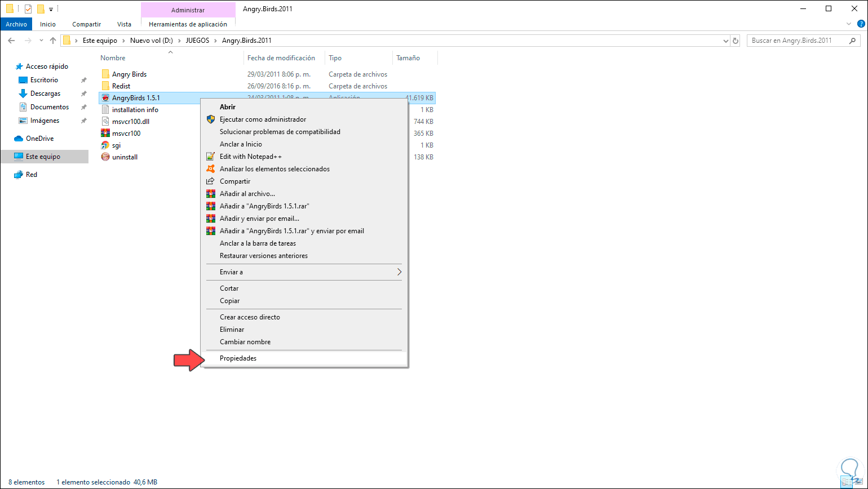Click WinRAR icon beside Añadir y enviar por email
Screen dimensions: 868x489
[x=211, y=219]
